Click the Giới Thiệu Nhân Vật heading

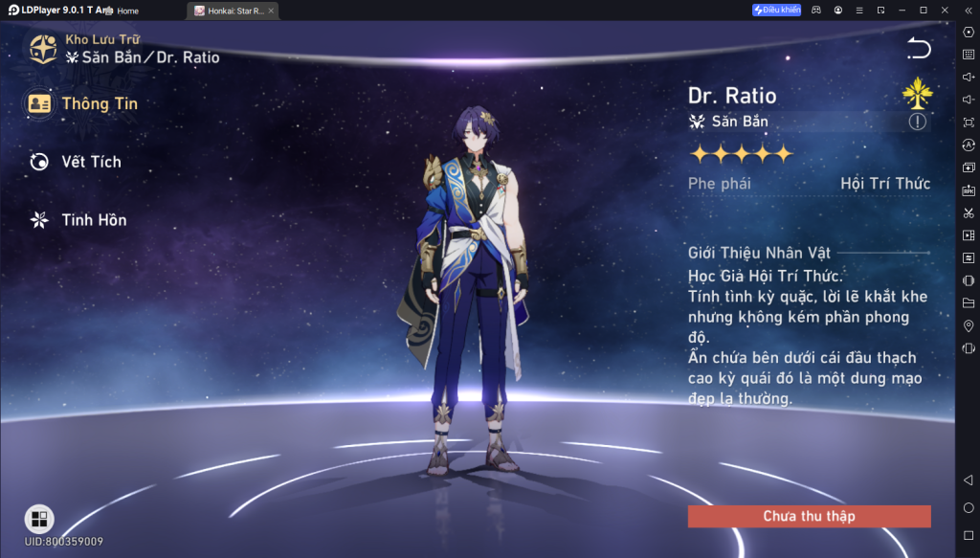(x=759, y=253)
